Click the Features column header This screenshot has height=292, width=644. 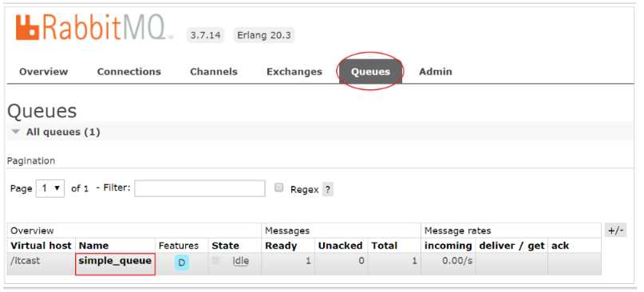(x=178, y=246)
